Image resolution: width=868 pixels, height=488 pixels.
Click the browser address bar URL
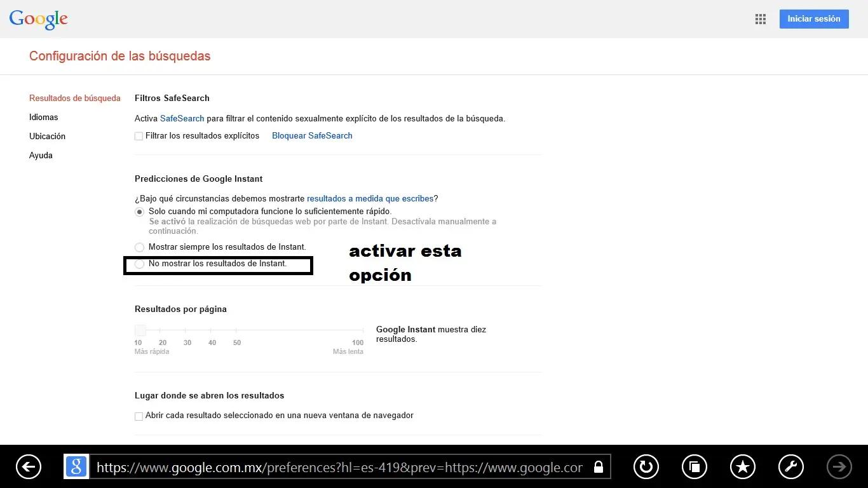340,468
